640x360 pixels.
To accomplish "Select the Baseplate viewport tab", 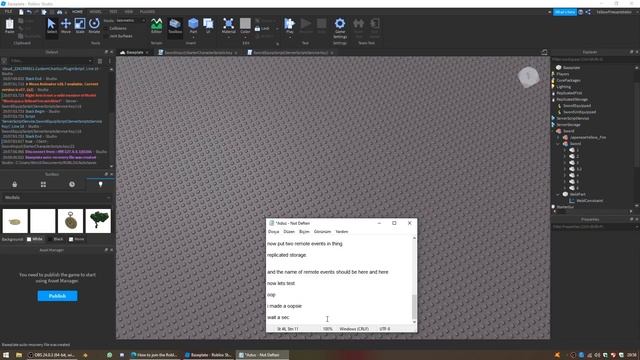I will pos(134,53).
